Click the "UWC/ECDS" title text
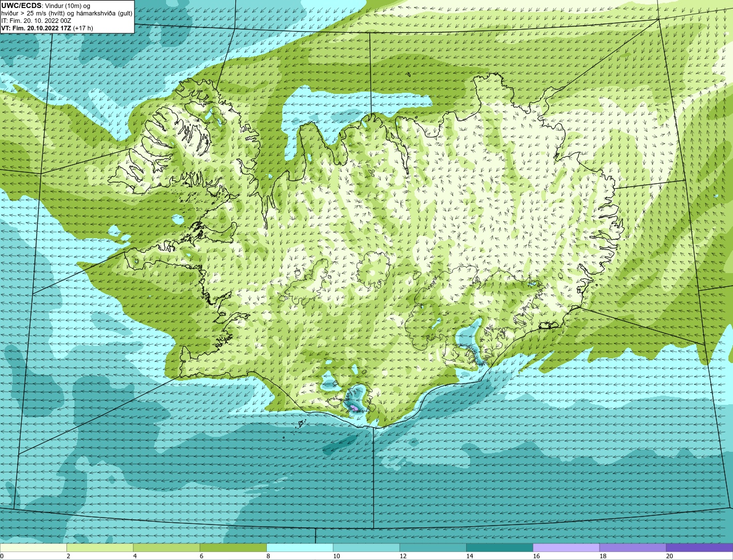The height and width of the screenshot is (560, 733). 21,6
